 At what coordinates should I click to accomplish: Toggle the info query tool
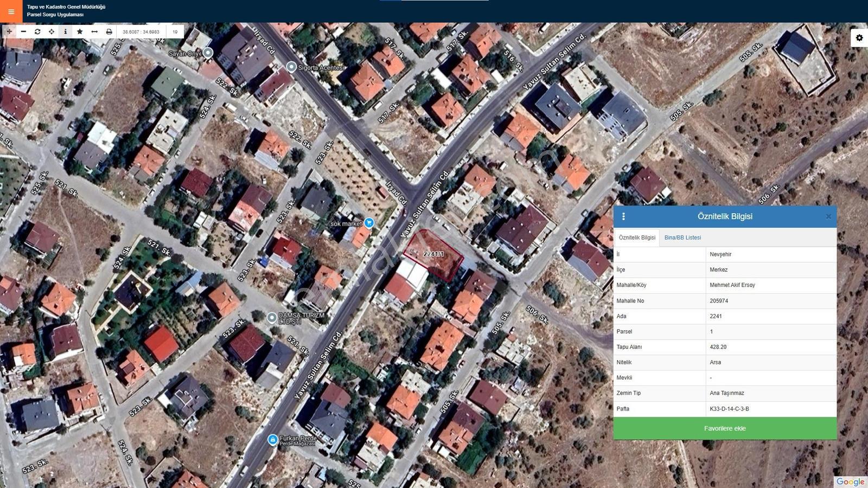[66, 31]
